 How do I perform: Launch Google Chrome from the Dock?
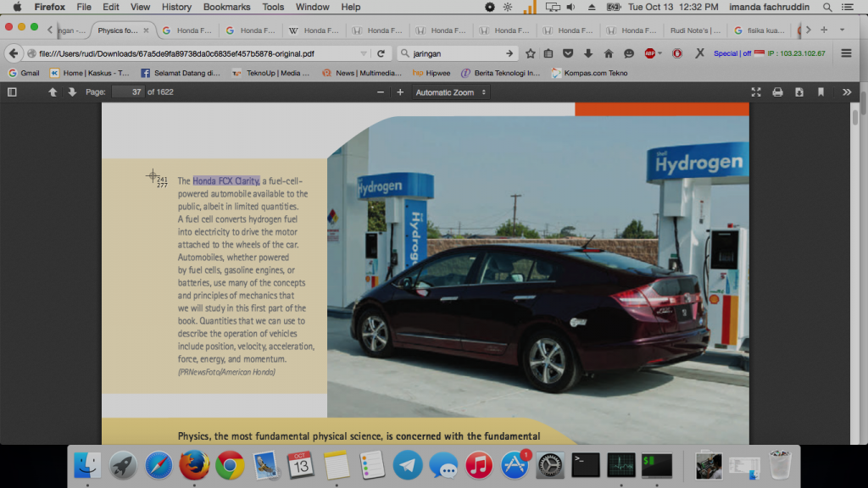230,465
